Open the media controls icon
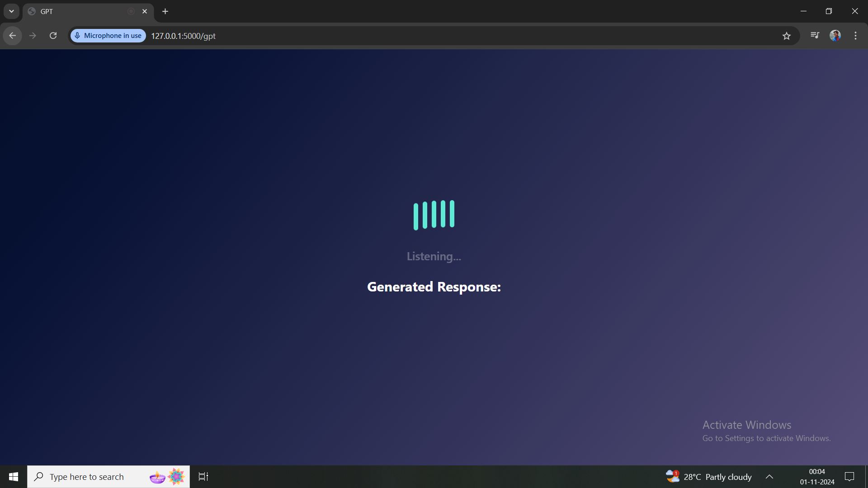868x488 pixels. (x=815, y=35)
